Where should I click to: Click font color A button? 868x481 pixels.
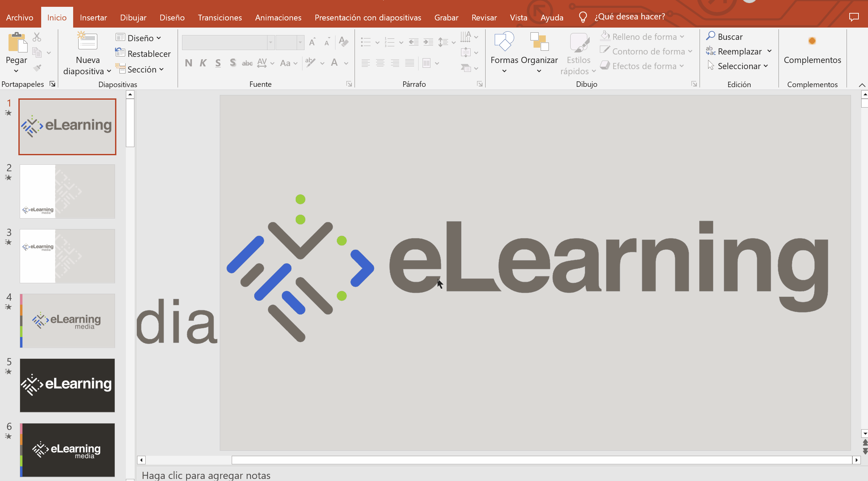click(335, 63)
